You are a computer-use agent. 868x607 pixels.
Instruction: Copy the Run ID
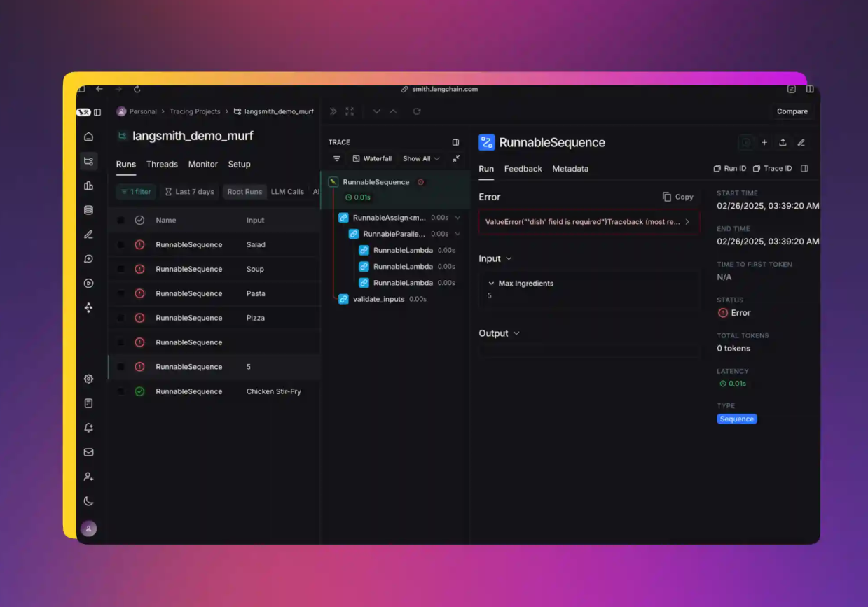coord(730,169)
